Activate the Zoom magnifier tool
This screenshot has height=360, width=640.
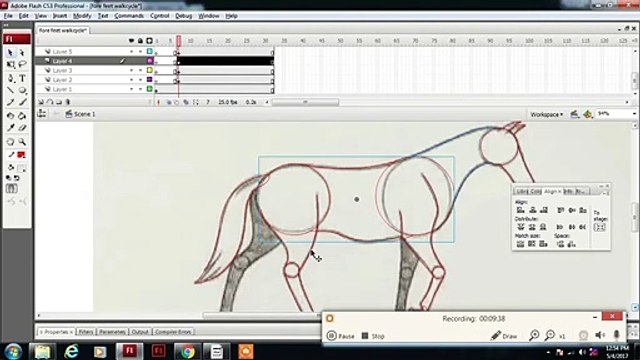coord(22,142)
